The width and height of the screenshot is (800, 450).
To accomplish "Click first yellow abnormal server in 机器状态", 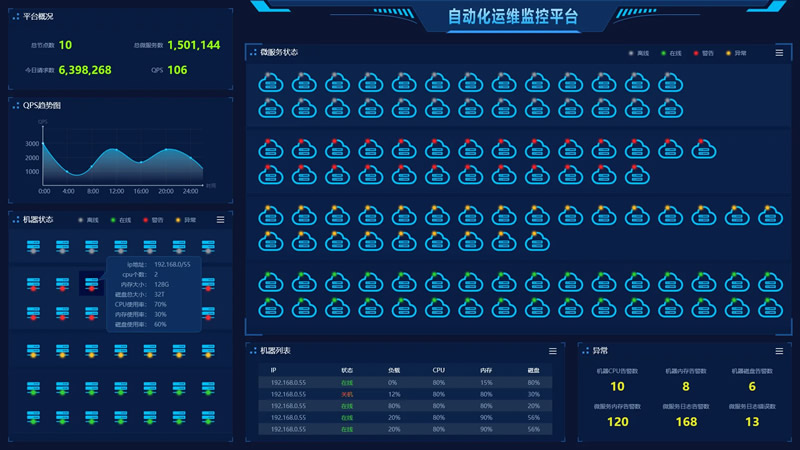I will (x=33, y=351).
